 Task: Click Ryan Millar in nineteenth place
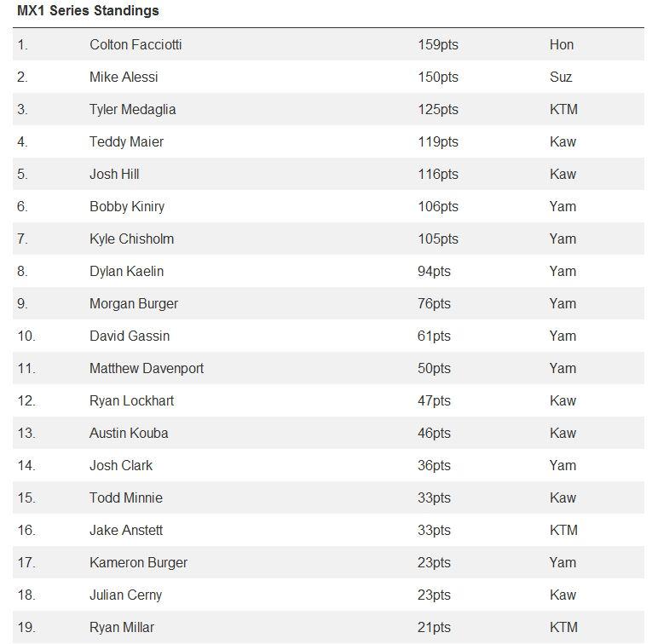(x=122, y=627)
